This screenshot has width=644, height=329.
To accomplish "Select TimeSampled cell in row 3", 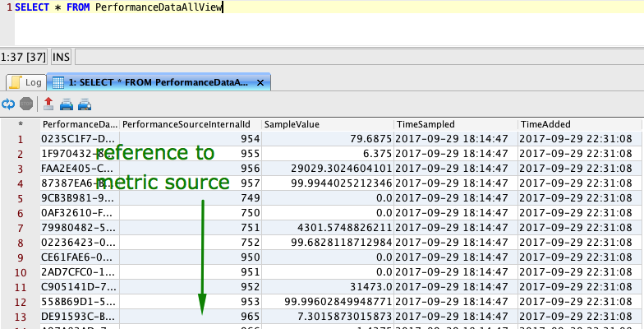I will (456, 169).
